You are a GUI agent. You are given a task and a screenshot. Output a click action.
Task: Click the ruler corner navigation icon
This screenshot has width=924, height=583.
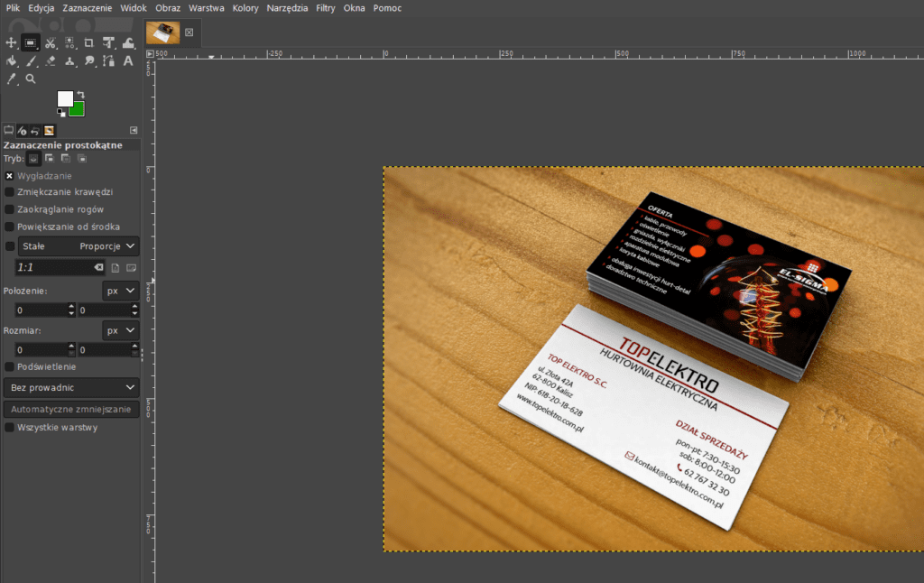click(150, 53)
